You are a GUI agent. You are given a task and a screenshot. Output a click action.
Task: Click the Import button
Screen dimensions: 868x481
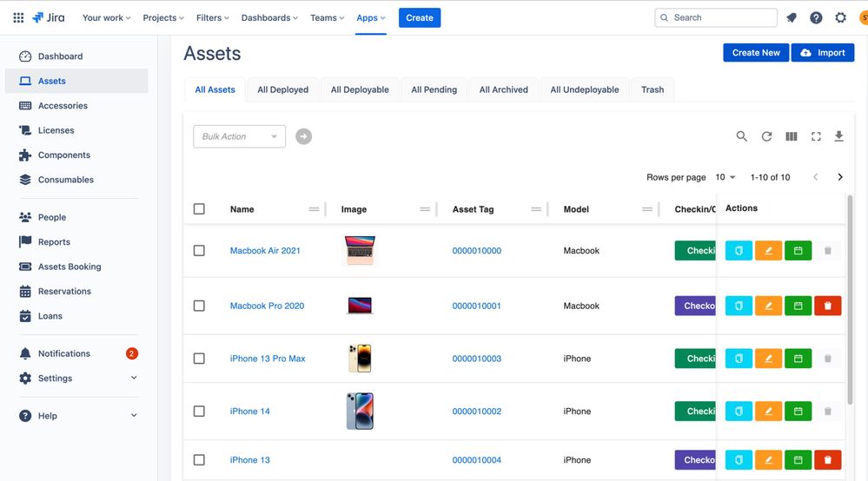click(823, 52)
